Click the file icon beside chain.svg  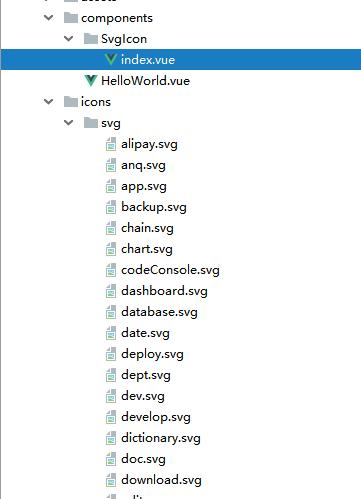point(111,228)
